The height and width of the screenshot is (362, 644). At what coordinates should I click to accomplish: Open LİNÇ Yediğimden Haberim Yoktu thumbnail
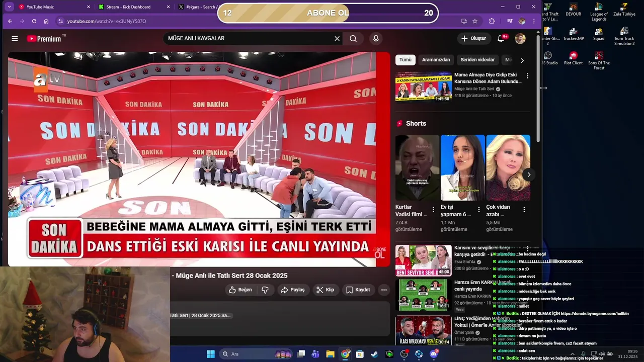pos(423,330)
